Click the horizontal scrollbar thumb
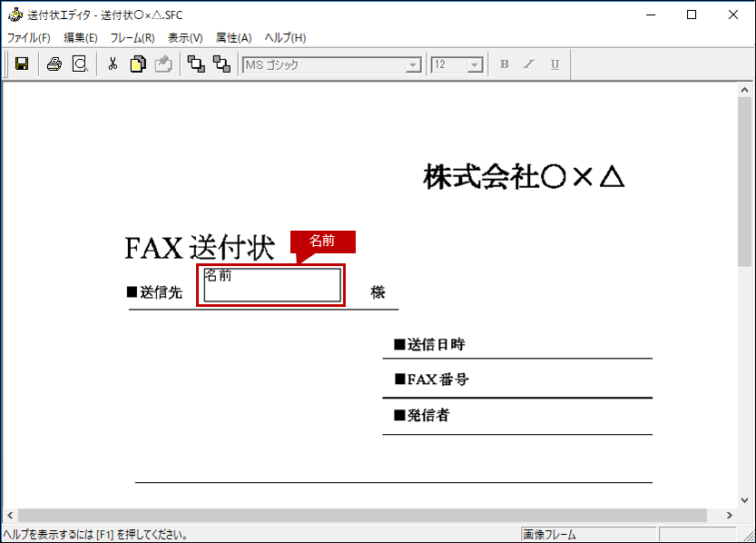 point(363,515)
